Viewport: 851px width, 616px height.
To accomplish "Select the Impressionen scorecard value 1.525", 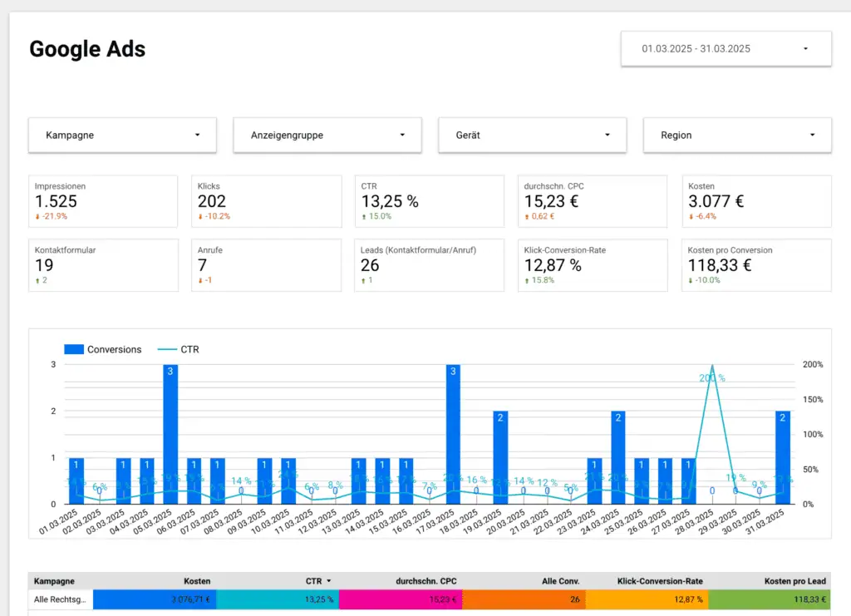I will point(56,201).
